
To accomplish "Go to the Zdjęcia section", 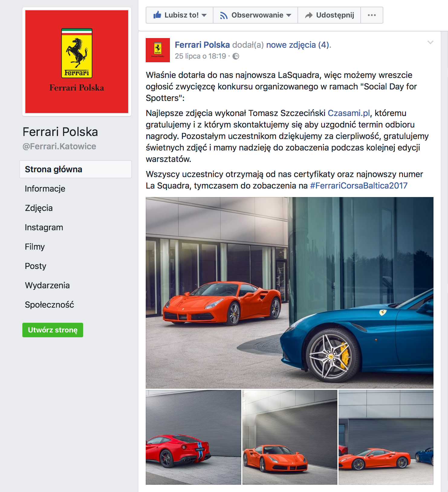I will (x=39, y=208).
